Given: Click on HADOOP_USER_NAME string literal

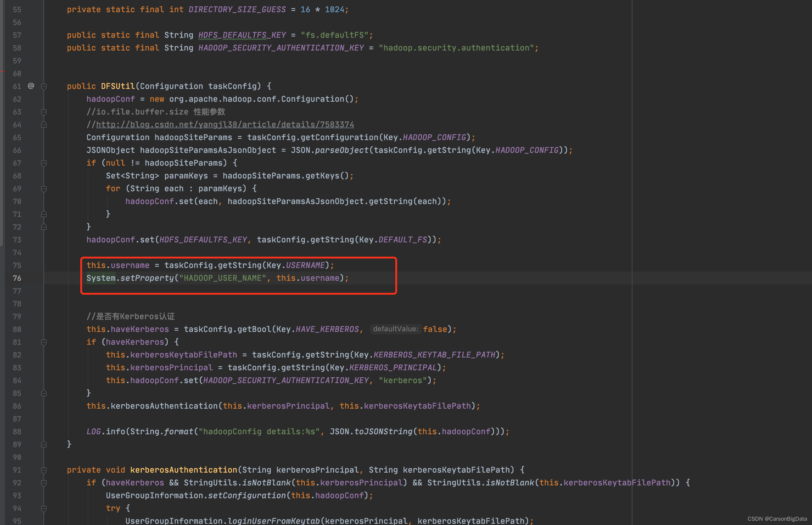Looking at the screenshot, I should 223,278.
